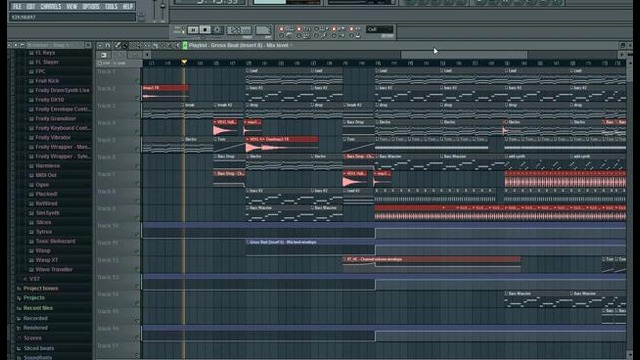This screenshot has width=640, height=360.
Task: Toggle Track 2 mute switch
Action: click(x=137, y=98)
